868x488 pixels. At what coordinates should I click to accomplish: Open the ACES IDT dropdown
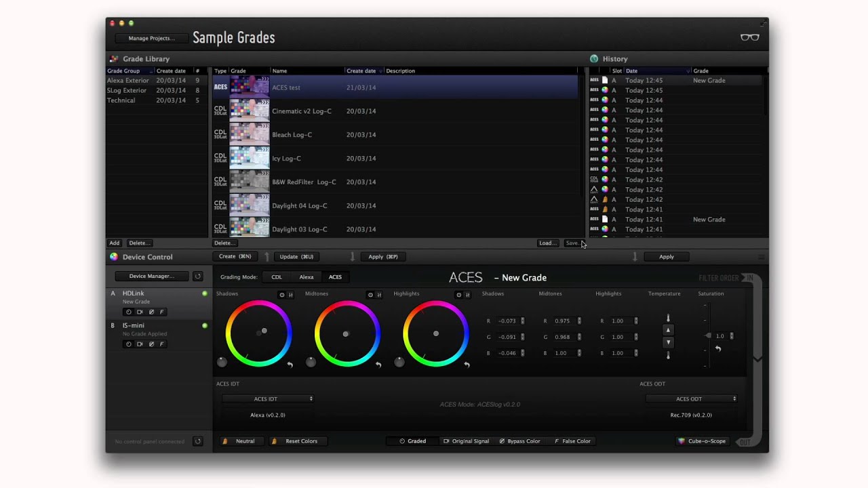268,399
